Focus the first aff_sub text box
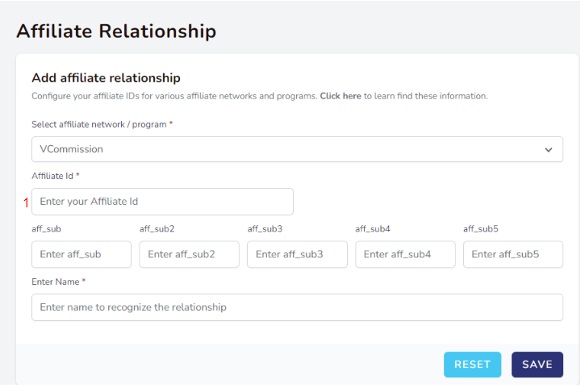Image resolution: width=585 pixels, height=392 pixels. pos(81,254)
